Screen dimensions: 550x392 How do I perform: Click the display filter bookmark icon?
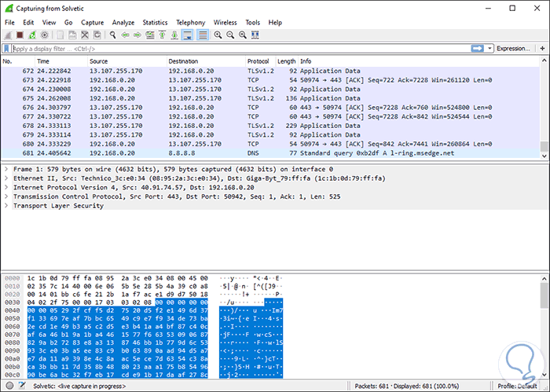7,49
